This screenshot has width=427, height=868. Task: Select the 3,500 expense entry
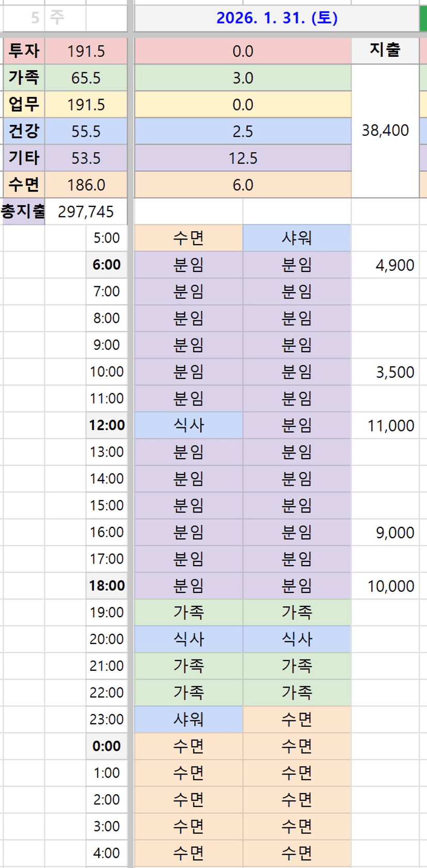pos(394,372)
